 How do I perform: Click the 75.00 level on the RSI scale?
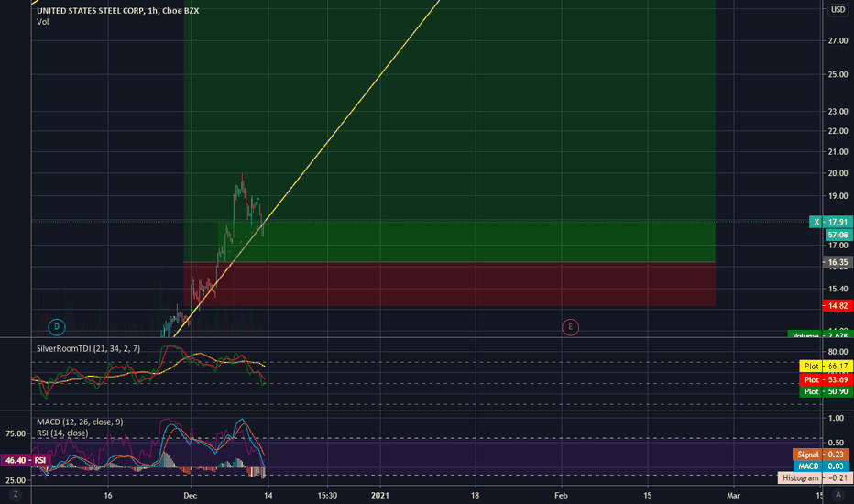[16, 433]
